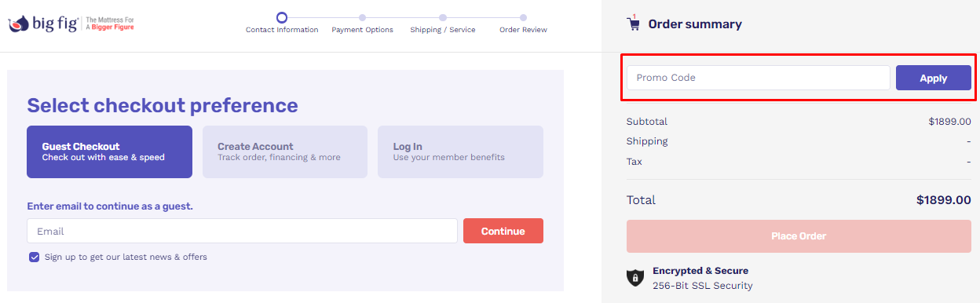The height and width of the screenshot is (303, 980).
Task: Uncheck the news & offers signup checkbox
Action: click(34, 257)
